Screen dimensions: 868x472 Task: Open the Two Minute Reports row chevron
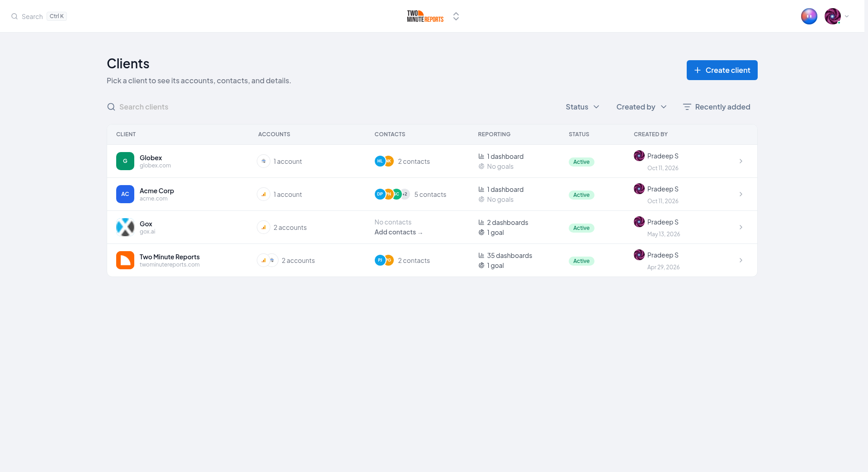coord(741,260)
